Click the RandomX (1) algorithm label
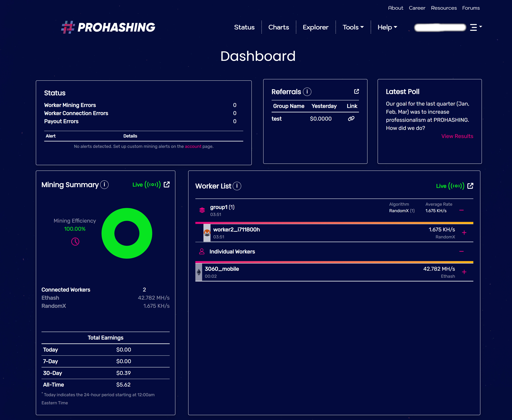The image size is (512, 420). click(x=402, y=211)
